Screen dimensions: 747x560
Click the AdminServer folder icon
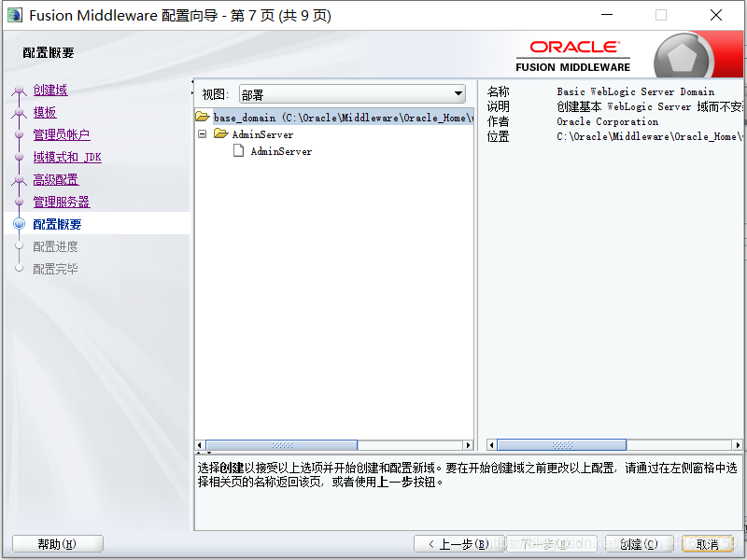point(221,133)
